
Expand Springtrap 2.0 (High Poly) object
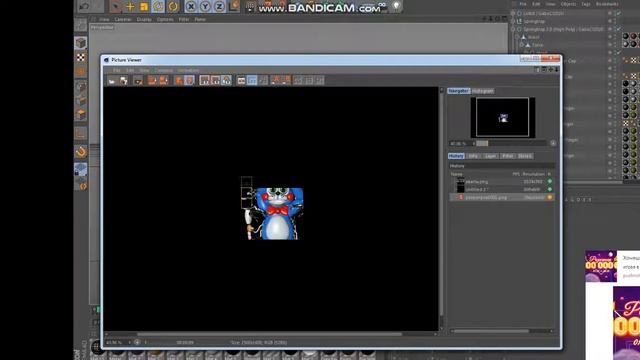(513, 29)
